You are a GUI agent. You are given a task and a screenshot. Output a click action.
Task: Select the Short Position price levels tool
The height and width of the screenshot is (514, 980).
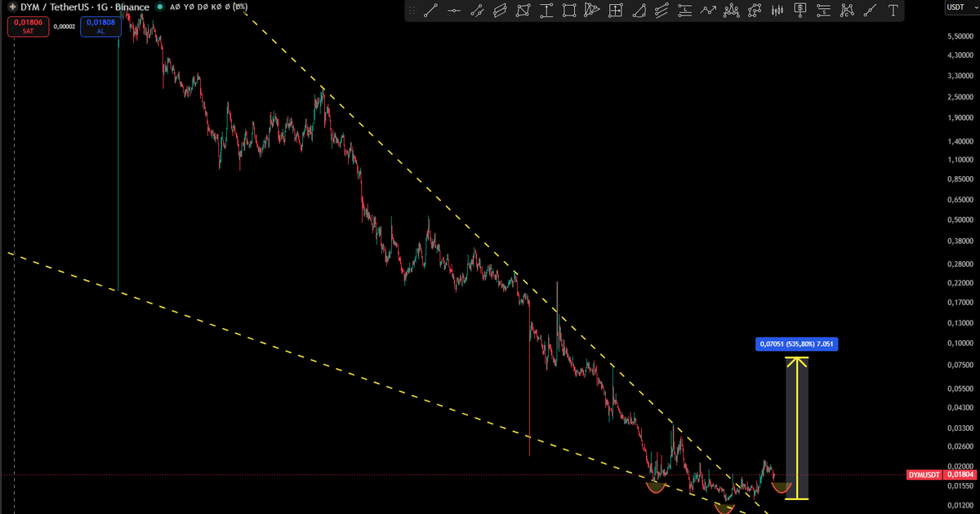[x=823, y=11]
